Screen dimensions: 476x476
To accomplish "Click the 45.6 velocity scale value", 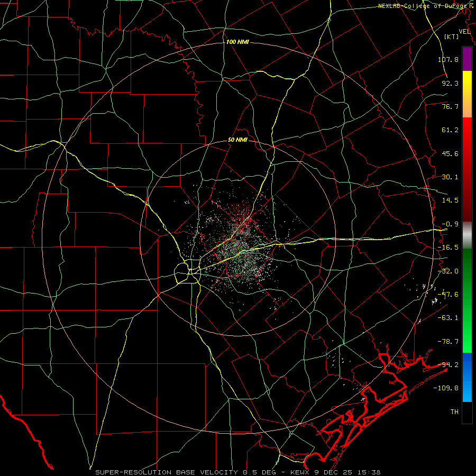I will point(450,153).
